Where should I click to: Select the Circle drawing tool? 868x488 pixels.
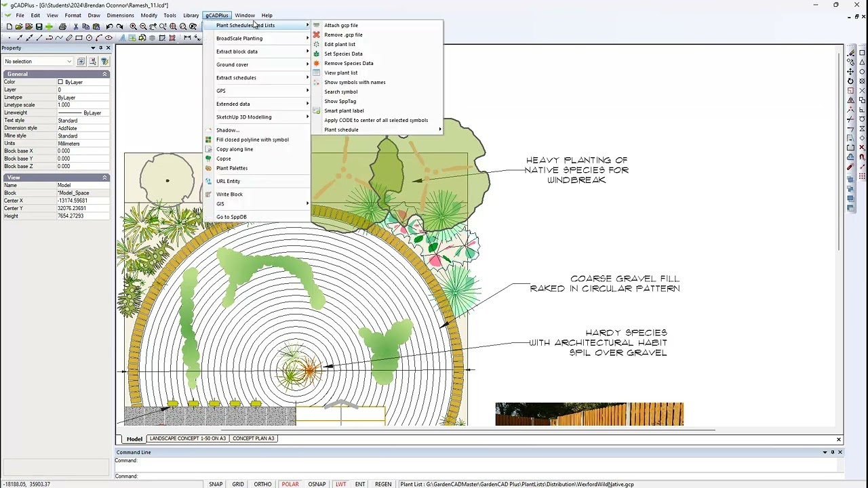(89, 38)
